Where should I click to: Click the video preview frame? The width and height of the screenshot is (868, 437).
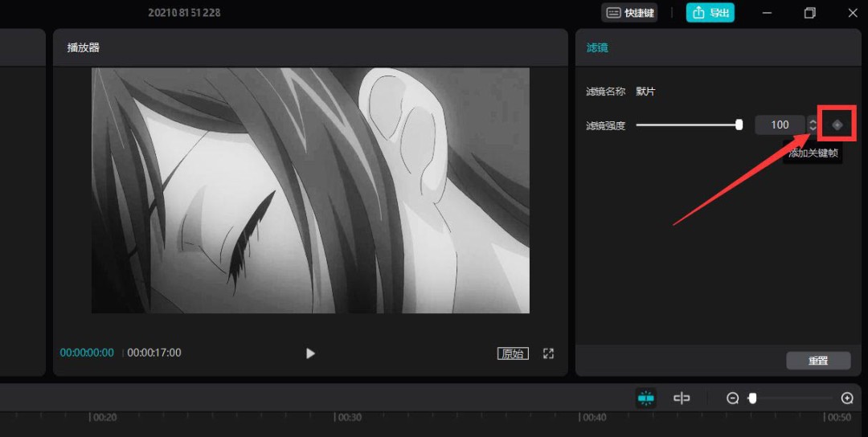[x=310, y=190]
